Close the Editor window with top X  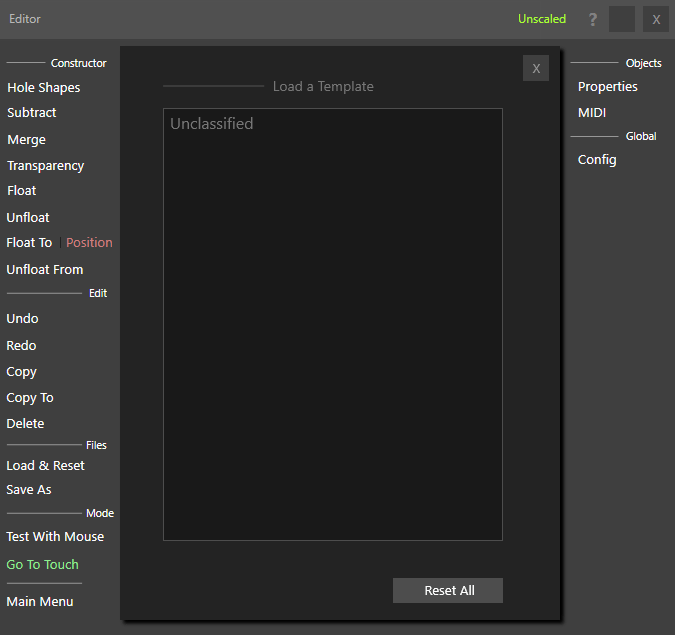pyautogui.click(x=656, y=19)
